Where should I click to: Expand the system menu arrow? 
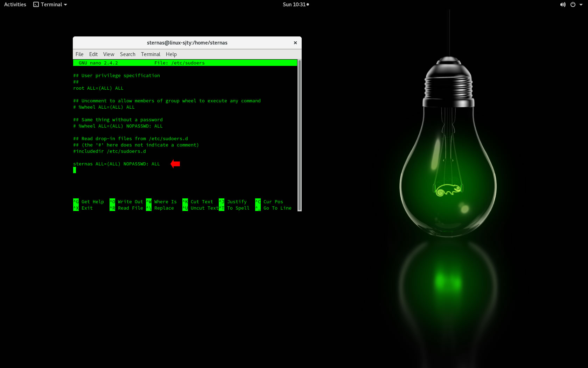[x=581, y=5]
